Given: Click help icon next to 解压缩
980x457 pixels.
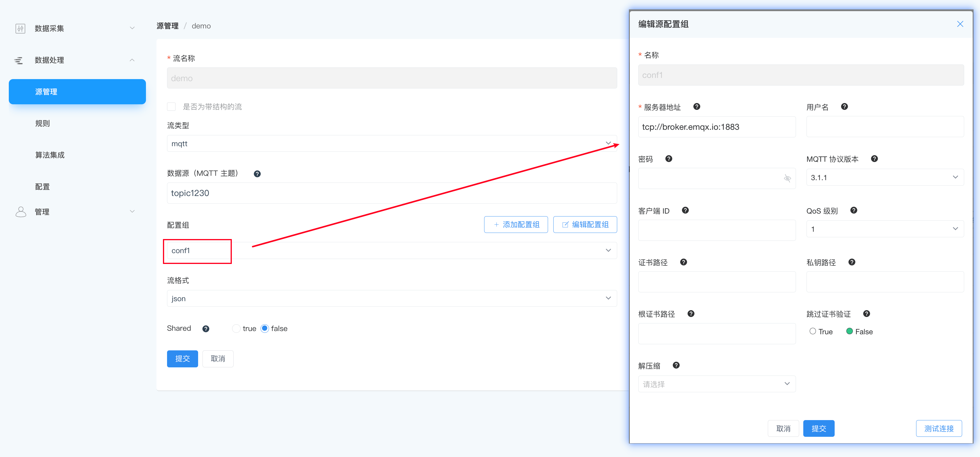Looking at the screenshot, I should (676, 365).
